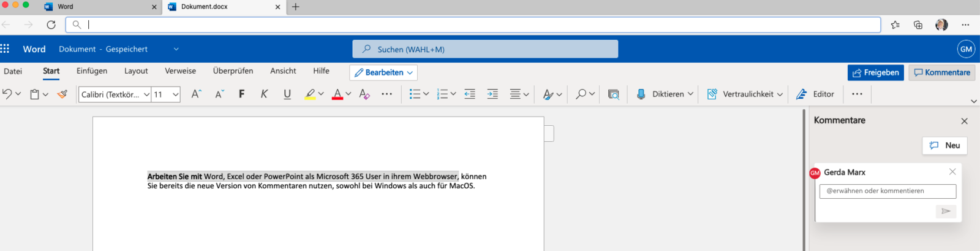Show more ribbon commands ellipsis
The height and width of the screenshot is (251, 980).
tap(857, 94)
